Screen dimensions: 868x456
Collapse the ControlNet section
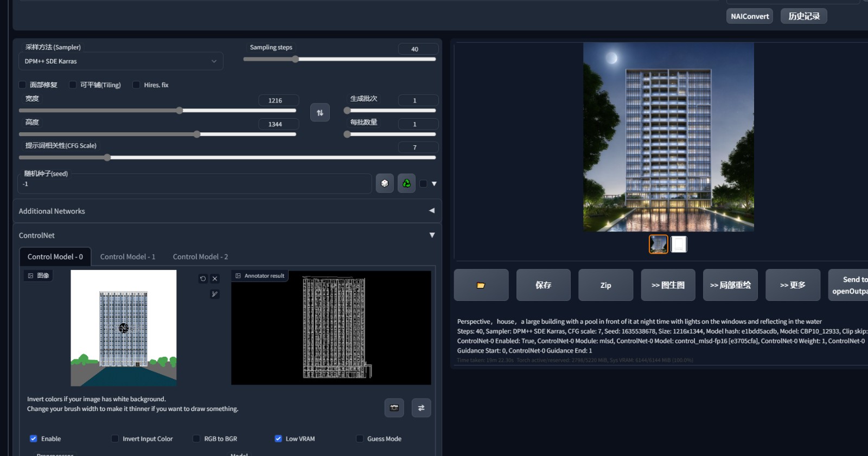click(x=432, y=235)
